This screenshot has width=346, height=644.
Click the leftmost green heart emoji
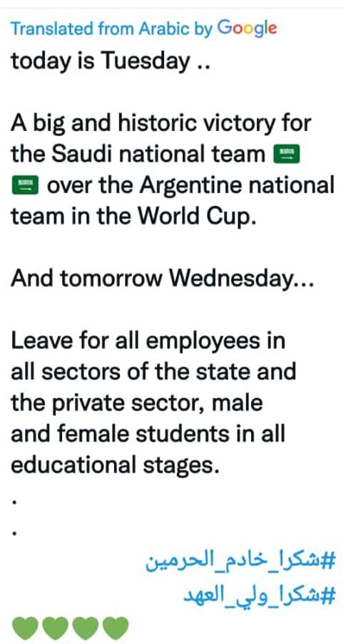[25, 628]
